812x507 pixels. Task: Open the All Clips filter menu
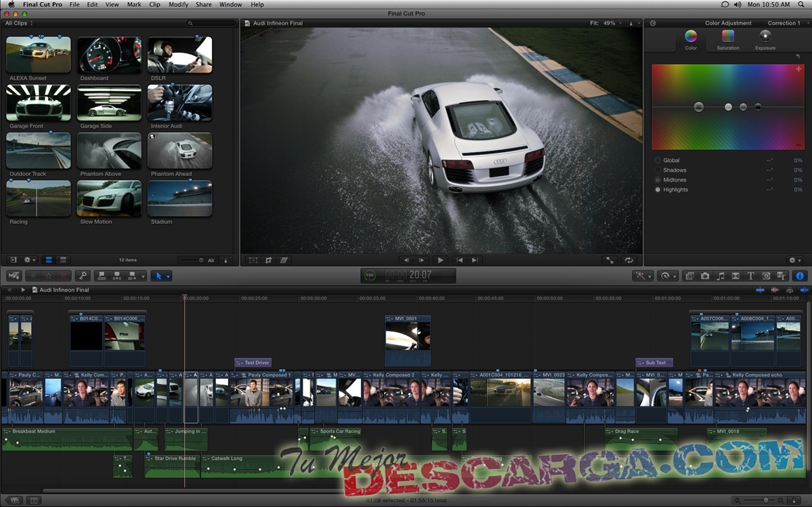18,23
